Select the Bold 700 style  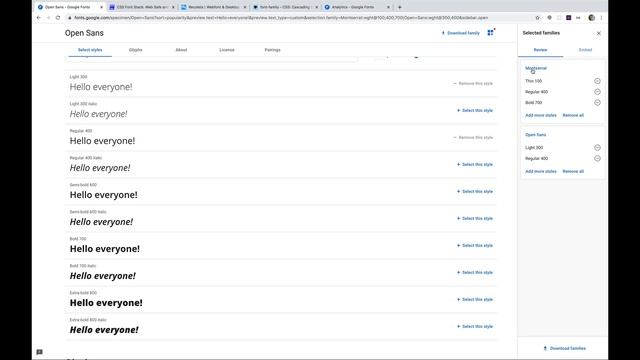[475, 245]
